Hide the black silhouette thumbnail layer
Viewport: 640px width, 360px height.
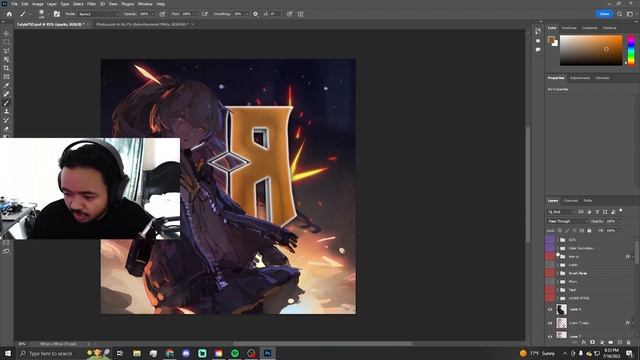click(x=550, y=309)
